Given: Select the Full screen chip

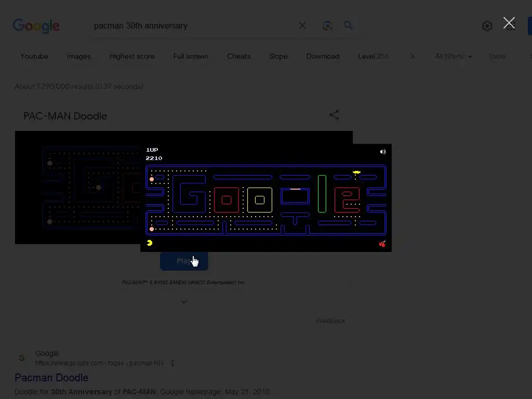Looking at the screenshot, I should coord(191,56).
